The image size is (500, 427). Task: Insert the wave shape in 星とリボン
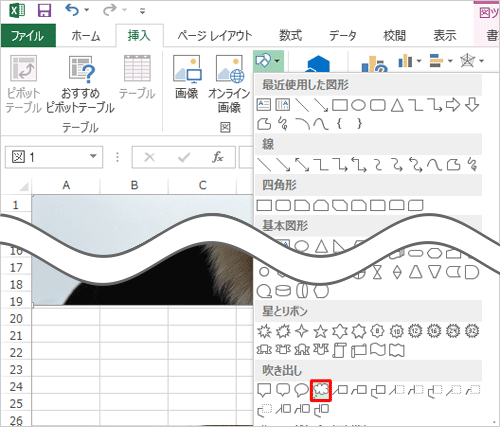(378, 350)
